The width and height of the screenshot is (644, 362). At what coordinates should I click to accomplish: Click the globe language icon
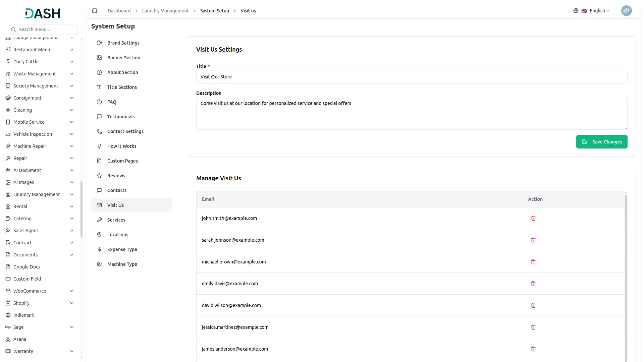point(576,11)
